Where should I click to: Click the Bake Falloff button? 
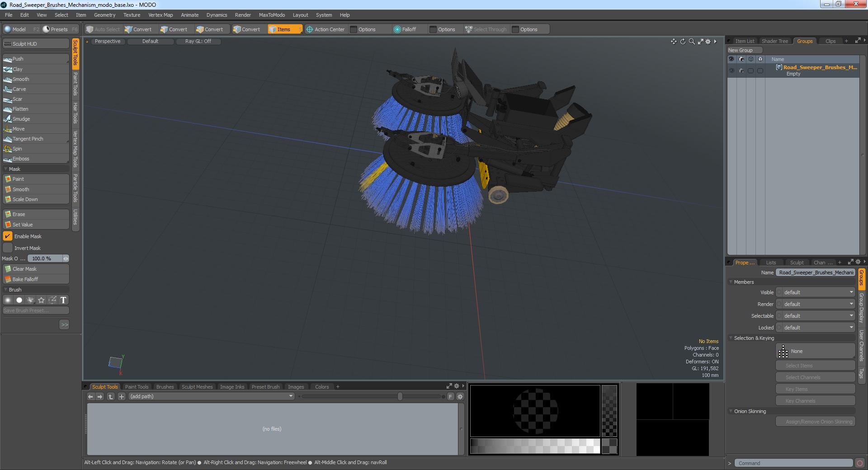pos(36,279)
